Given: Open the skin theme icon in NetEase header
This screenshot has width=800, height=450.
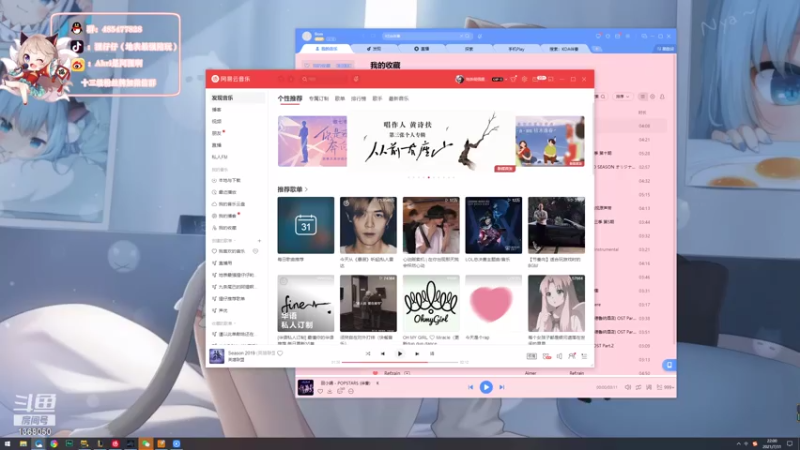Looking at the screenshot, I should point(514,79).
